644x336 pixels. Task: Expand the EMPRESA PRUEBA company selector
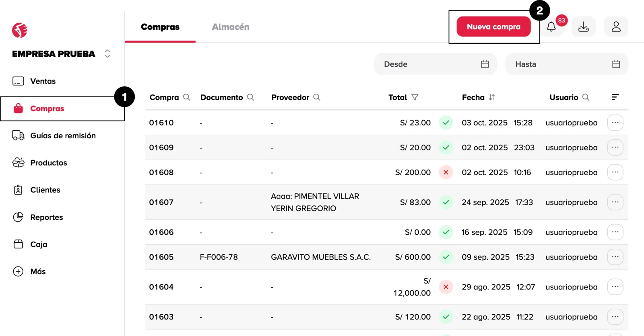pos(107,54)
